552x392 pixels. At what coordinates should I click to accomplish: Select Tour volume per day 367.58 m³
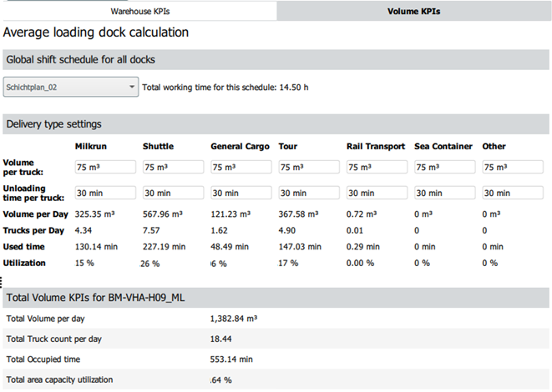(298, 214)
